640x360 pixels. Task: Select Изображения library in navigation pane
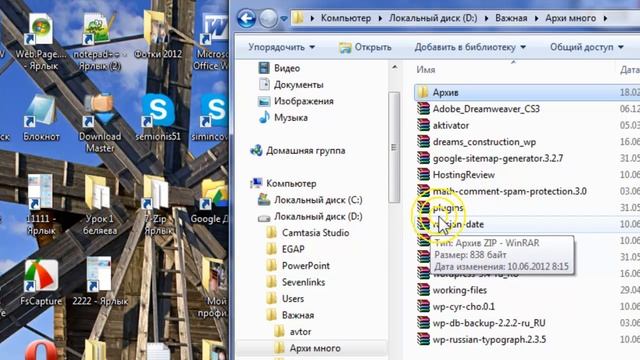point(296,101)
